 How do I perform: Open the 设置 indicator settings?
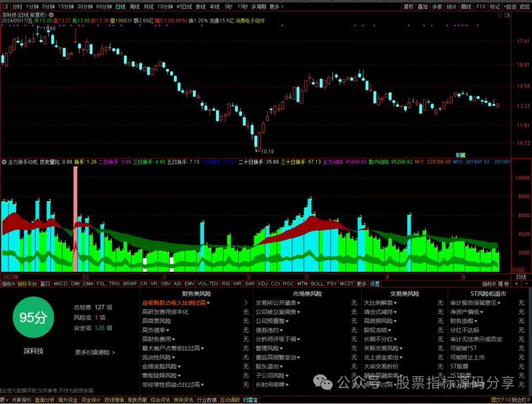click(x=375, y=284)
